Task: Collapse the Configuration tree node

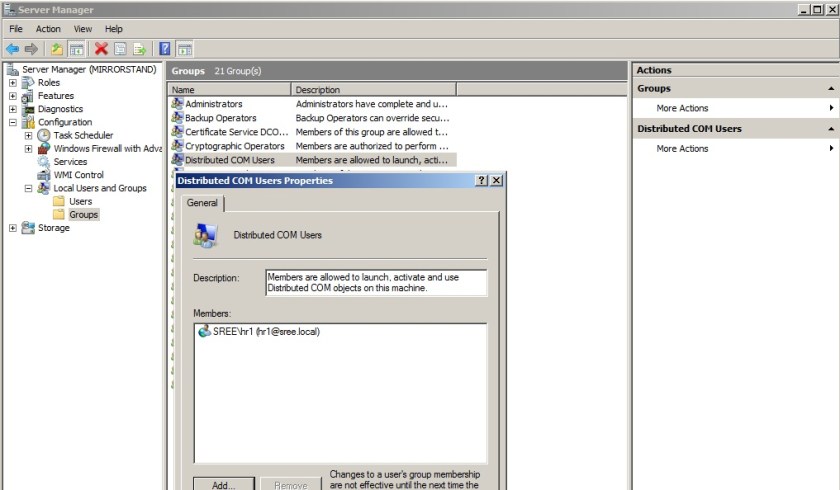Action: coord(13,122)
